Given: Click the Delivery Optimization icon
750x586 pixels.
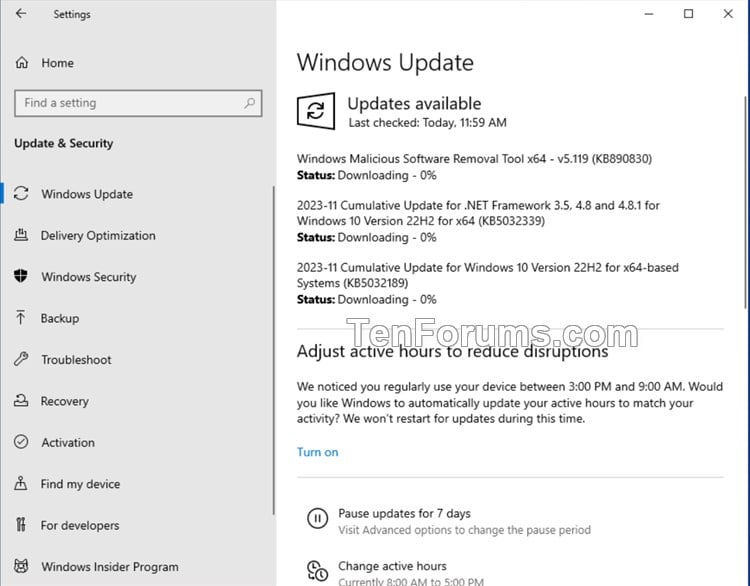Looking at the screenshot, I should 21,235.
